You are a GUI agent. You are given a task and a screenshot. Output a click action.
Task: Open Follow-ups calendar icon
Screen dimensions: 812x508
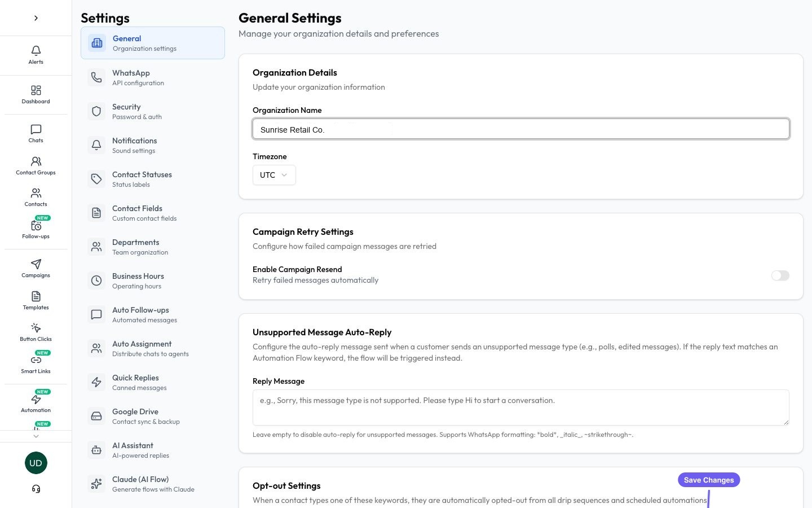[36, 225]
